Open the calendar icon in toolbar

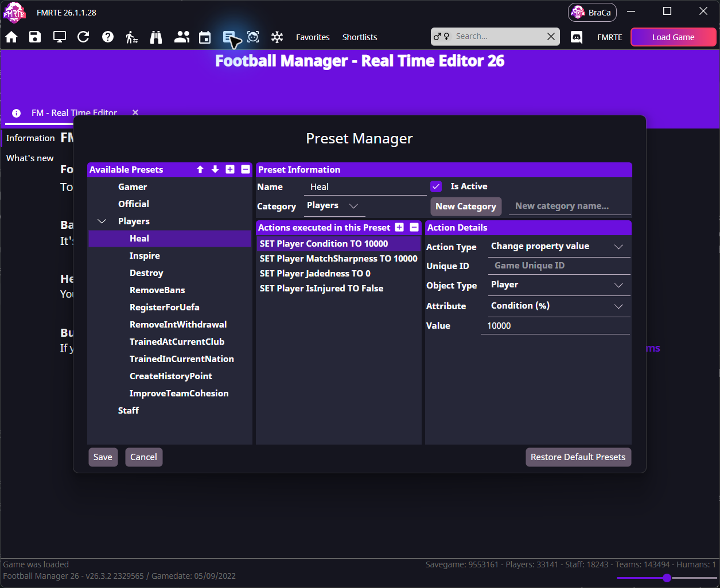(205, 37)
